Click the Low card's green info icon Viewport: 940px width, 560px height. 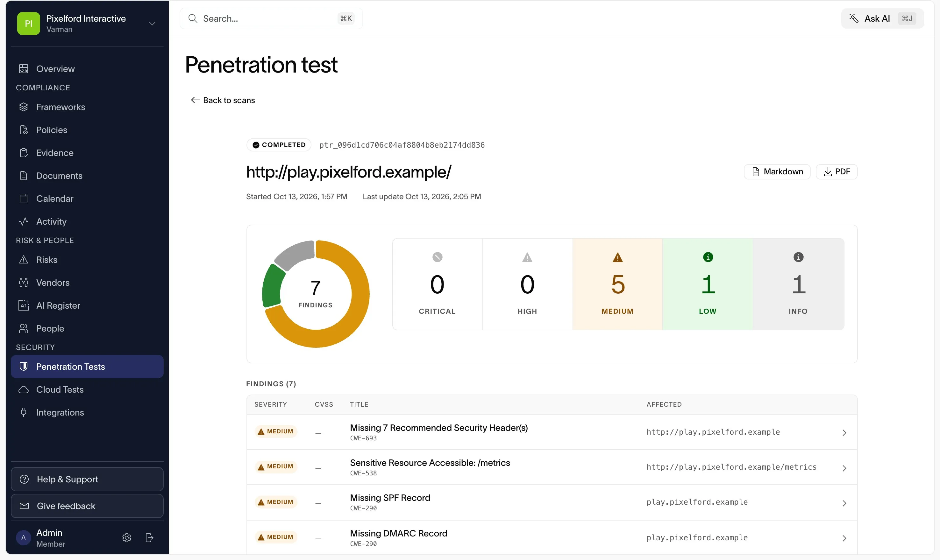pyautogui.click(x=708, y=257)
